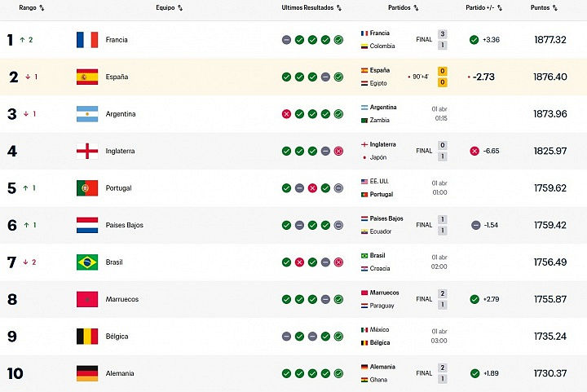The image size is (587, 392).
Task: Sort table by Equipo column
Action: 170,7
